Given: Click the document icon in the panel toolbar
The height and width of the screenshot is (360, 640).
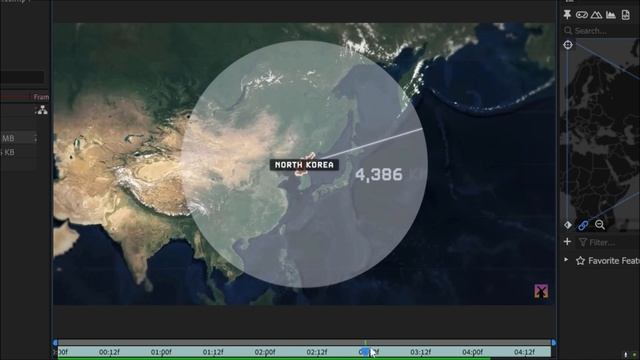Looking at the screenshot, I should click(626, 15).
